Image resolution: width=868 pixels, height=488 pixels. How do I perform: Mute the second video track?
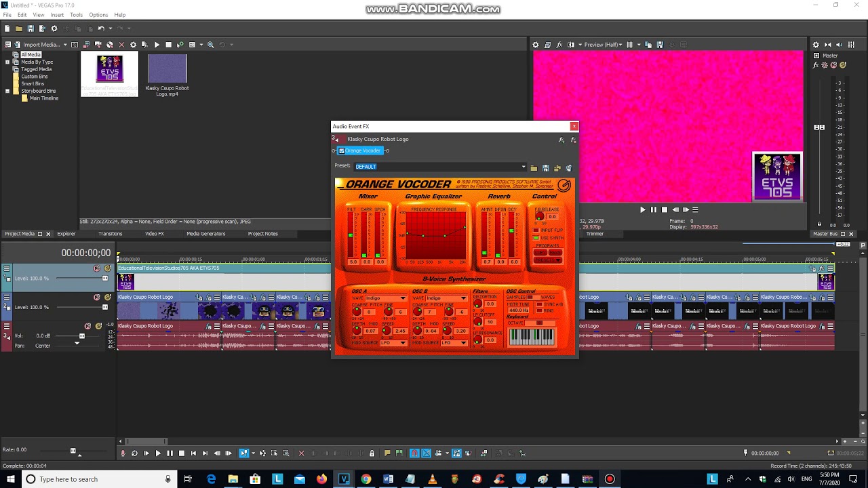tap(96, 298)
